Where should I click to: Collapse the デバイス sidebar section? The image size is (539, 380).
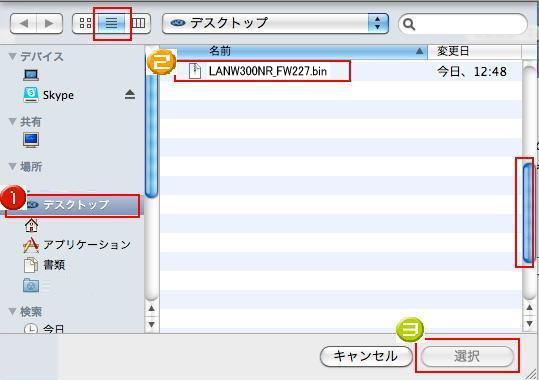pos(12,56)
